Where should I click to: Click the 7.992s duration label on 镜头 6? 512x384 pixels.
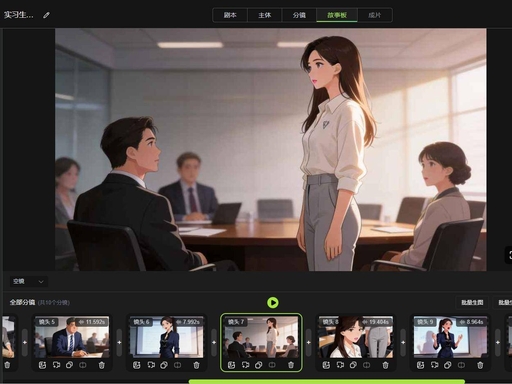click(x=188, y=322)
